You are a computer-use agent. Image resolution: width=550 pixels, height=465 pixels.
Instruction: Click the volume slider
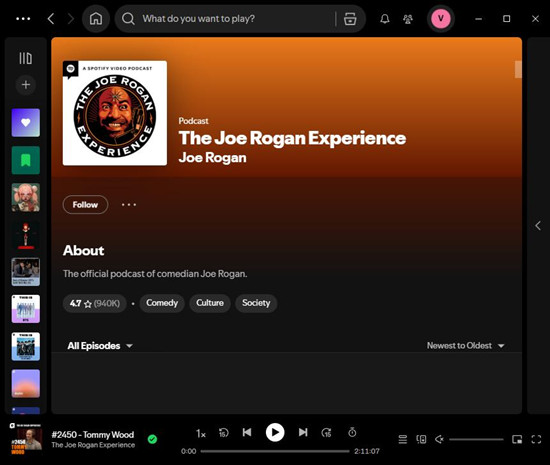[476, 439]
